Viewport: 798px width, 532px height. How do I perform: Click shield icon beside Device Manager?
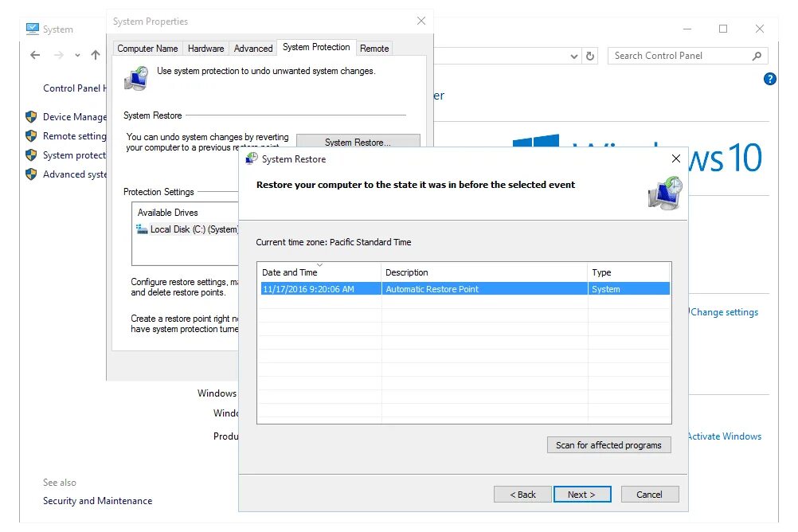pos(31,116)
